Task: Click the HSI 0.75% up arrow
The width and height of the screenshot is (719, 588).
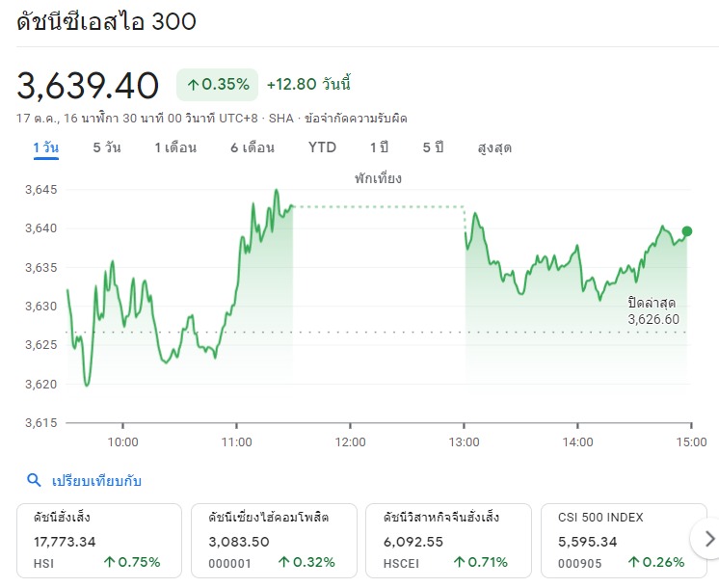Action: pyautogui.click(x=109, y=562)
